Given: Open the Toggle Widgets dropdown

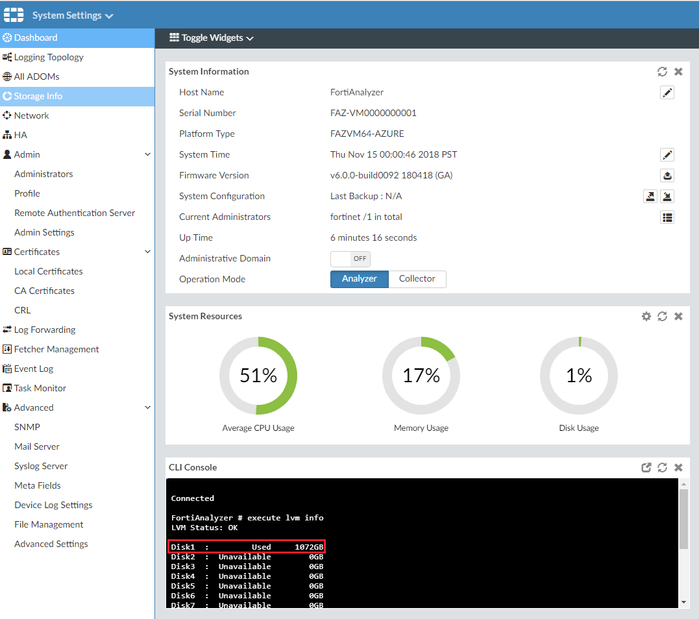Looking at the screenshot, I should tap(212, 38).
